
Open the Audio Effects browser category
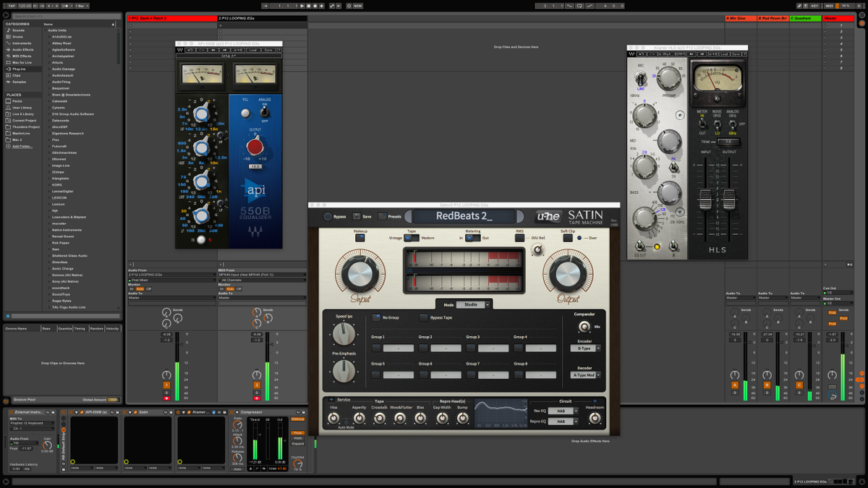[22, 50]
